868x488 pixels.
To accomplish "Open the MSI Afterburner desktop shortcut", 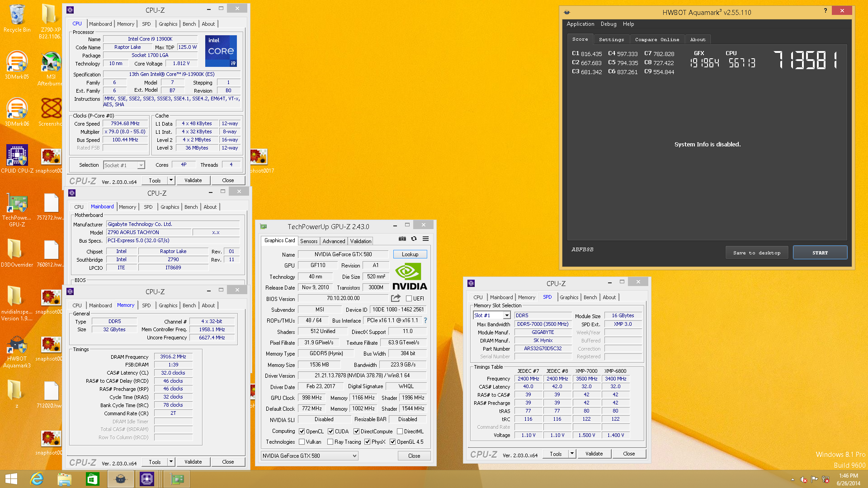I will click(51, 68).
